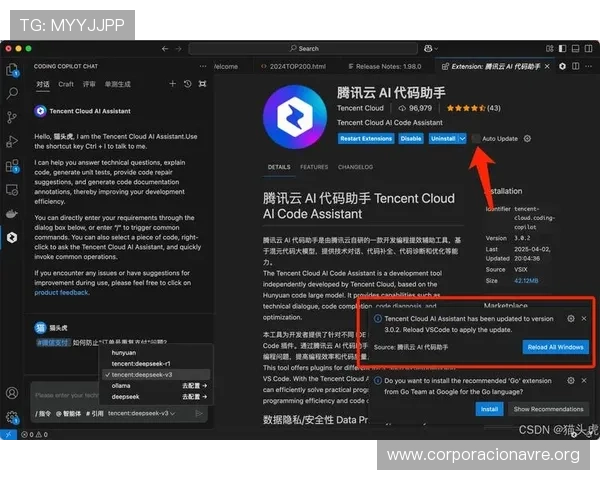Start a new chat with plus icon
The width and height of the screenshot is (600, 480).
pos(173,84)
